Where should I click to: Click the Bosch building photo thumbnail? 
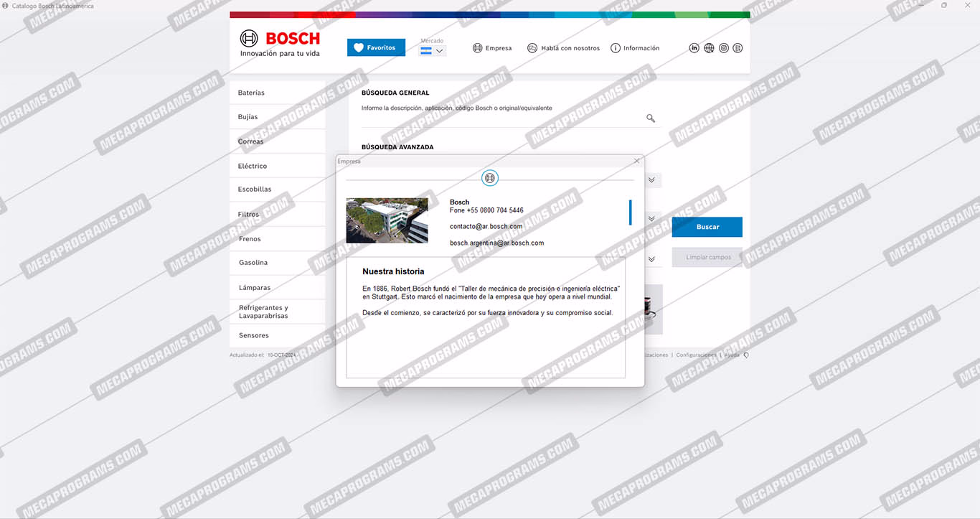387,220
